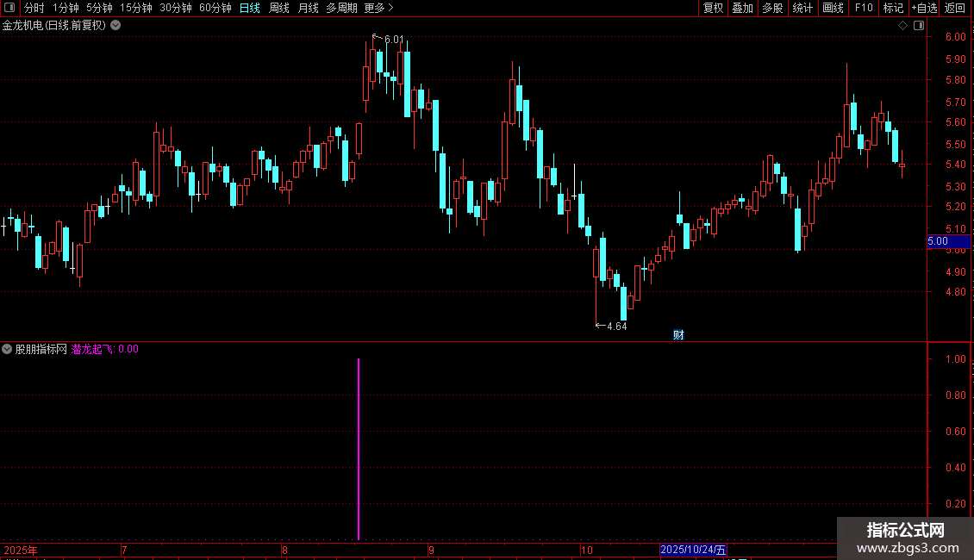Expand the 股朋指标网 indicator dropdown icon

[x=7, y=349]
